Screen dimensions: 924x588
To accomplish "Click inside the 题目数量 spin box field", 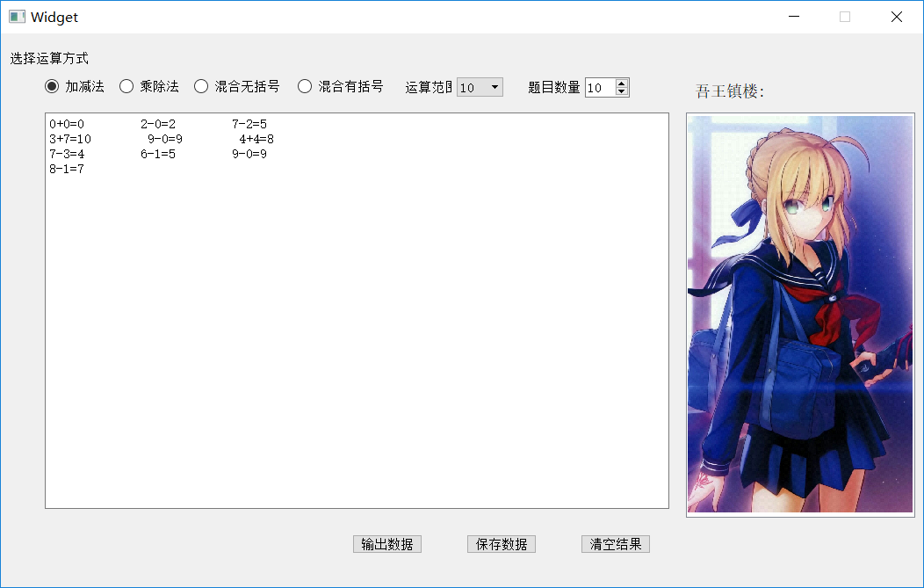I will point(600,87).
